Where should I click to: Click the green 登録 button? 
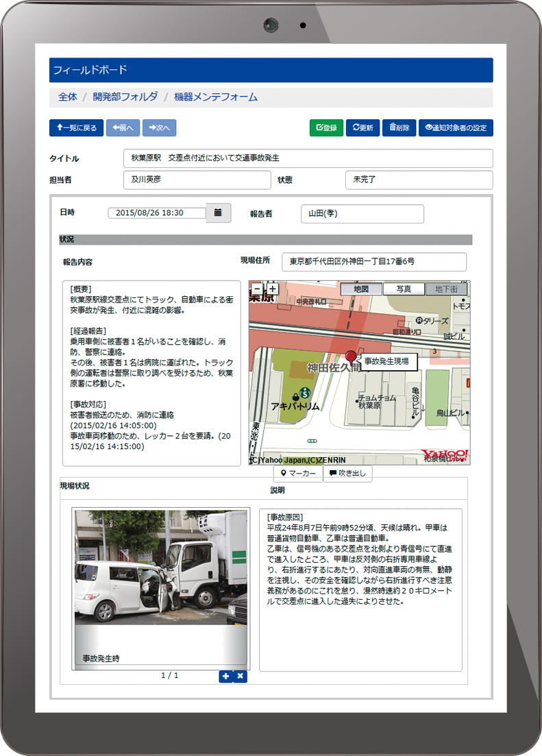pyautogui.click(x=326, y=127)
